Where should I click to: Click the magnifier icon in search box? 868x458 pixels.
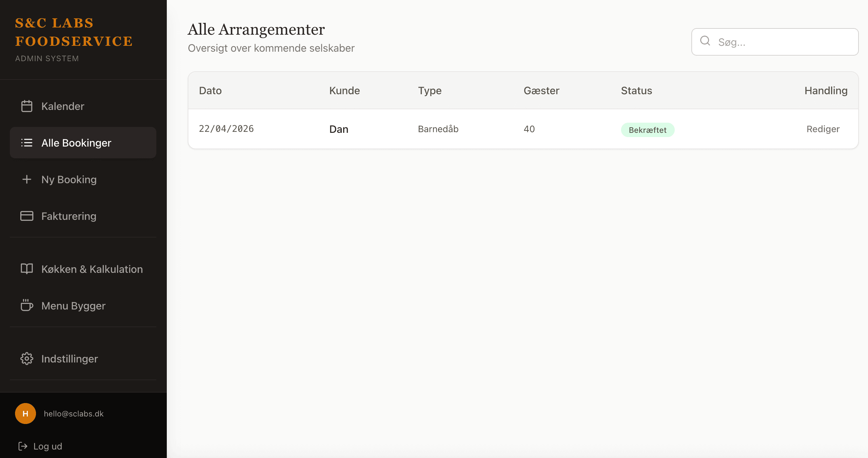705,41
